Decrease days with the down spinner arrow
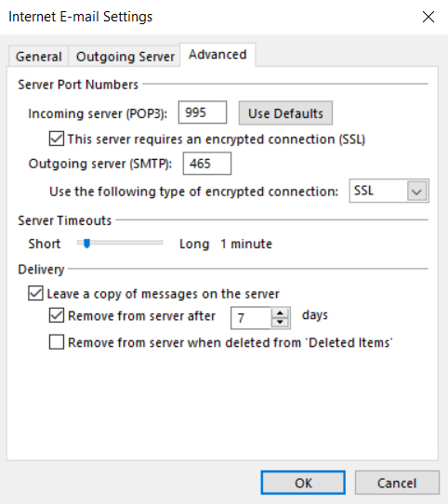The width and height of the screenshot is (448, 504). point(281,323)
